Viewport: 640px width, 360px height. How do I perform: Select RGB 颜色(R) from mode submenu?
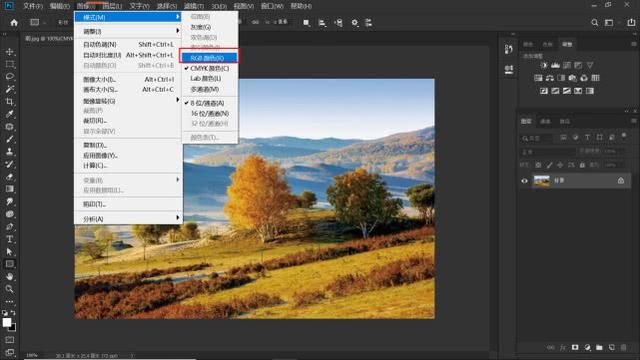pyautogui.click(x=209, y=58)
